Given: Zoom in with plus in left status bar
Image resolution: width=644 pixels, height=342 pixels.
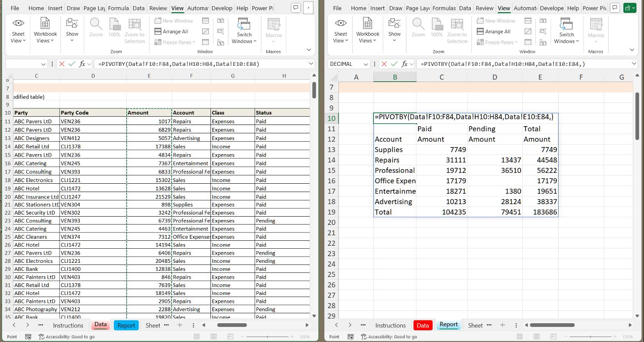Looking at the screenshot, I should pos(292,337).
